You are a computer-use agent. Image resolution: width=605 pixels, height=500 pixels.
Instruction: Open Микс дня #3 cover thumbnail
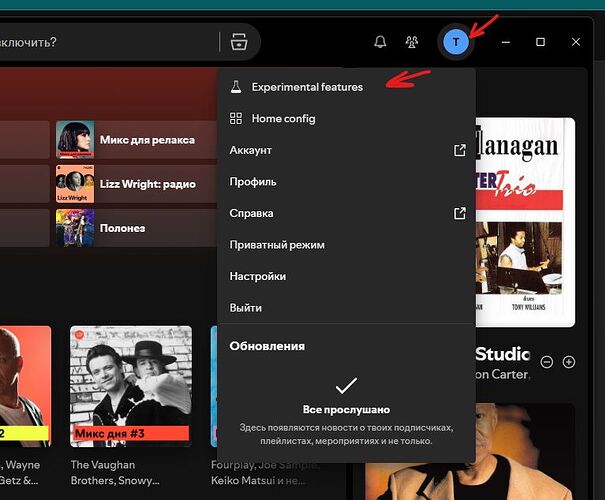(131, 387)
